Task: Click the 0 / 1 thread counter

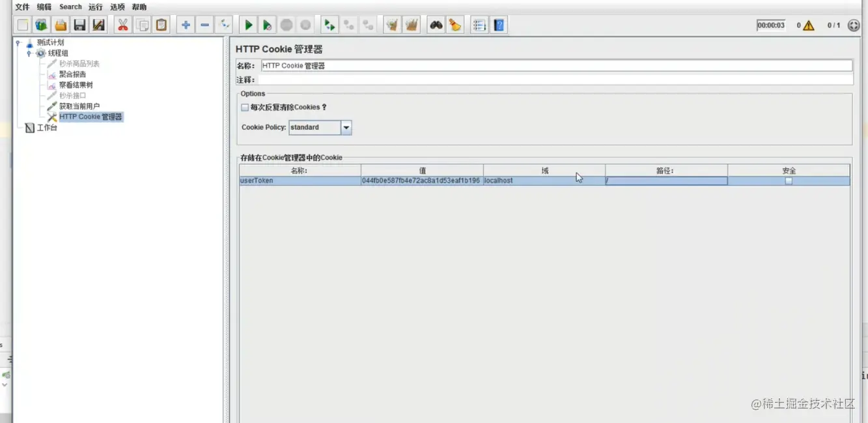Action: point(833,25)
